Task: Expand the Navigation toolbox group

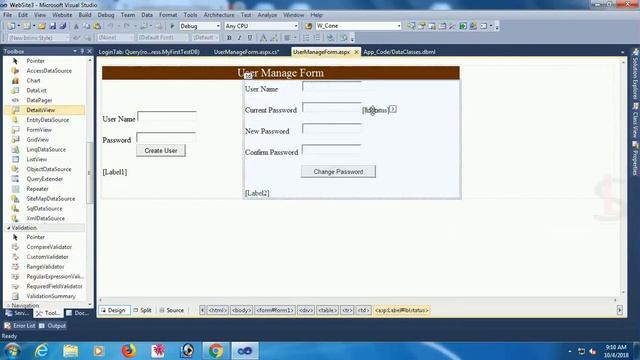Action: coord(9,305)
